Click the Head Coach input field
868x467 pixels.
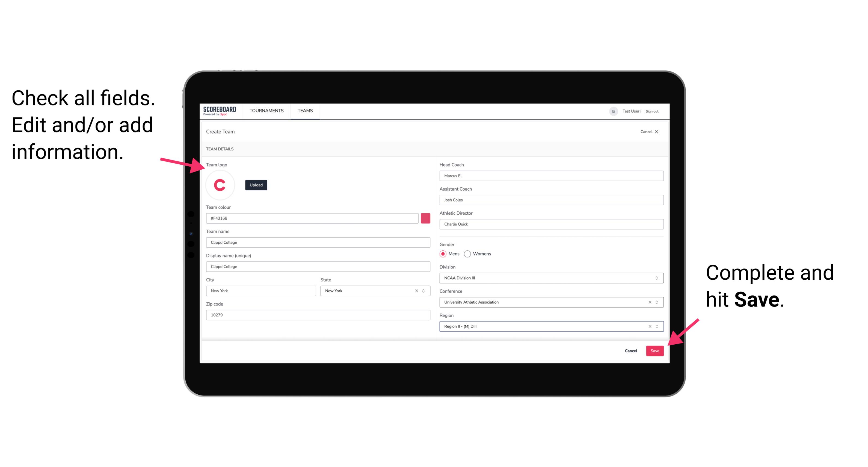[x=550, y=175]
